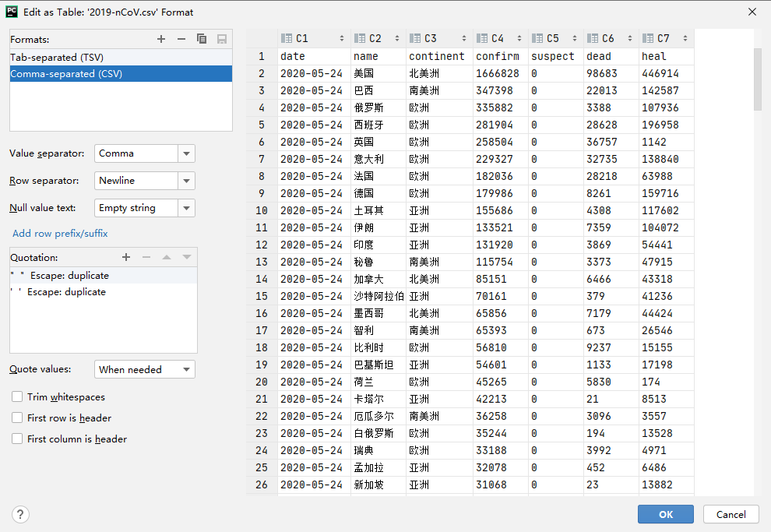Click the C7 column table icon

[x=648, y=38]
